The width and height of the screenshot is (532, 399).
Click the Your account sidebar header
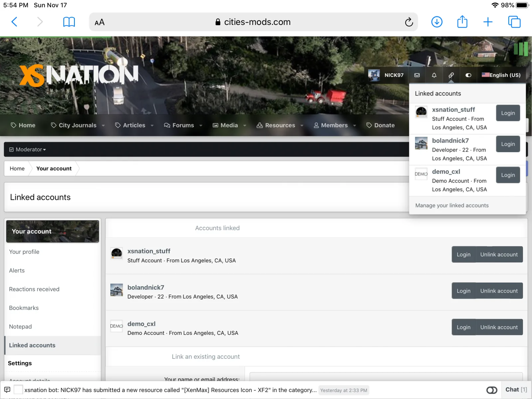[53, 231]
